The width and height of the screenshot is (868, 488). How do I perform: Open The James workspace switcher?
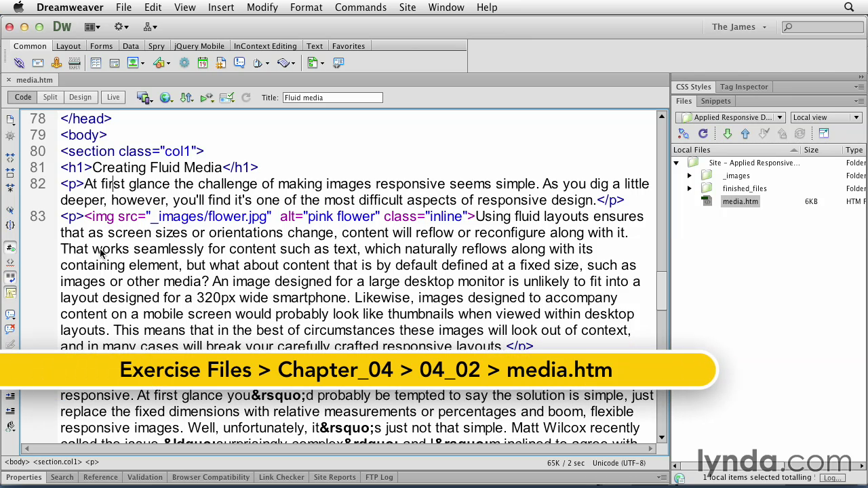click(739, 27)
